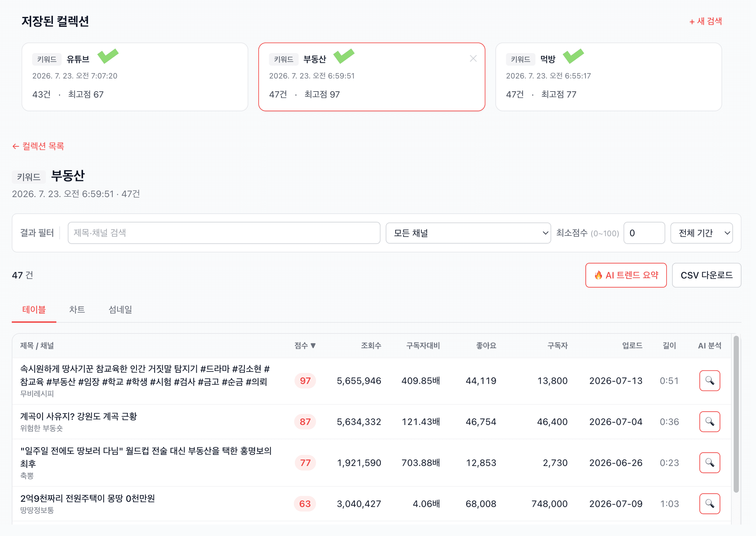
Task: Remove the 부동산 collection card with X
Action: [x=473, y=58]
